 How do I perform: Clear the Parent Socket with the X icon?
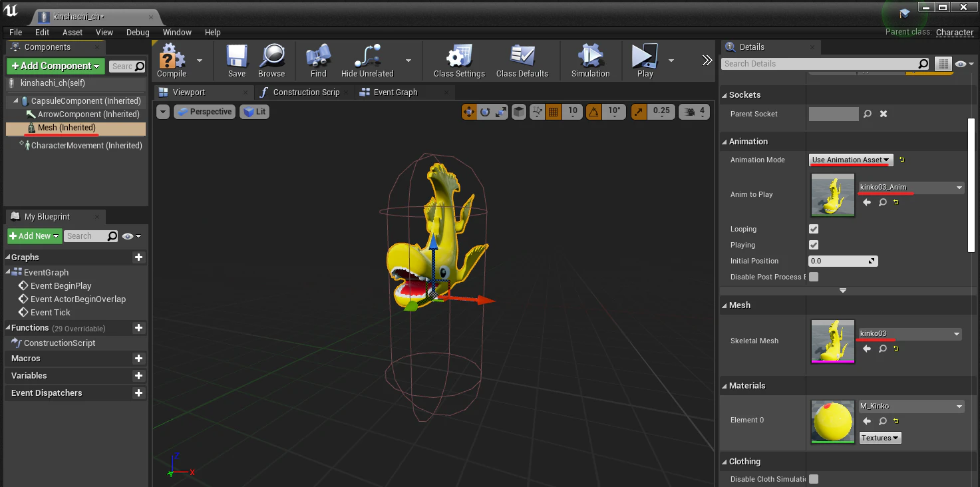884,114
